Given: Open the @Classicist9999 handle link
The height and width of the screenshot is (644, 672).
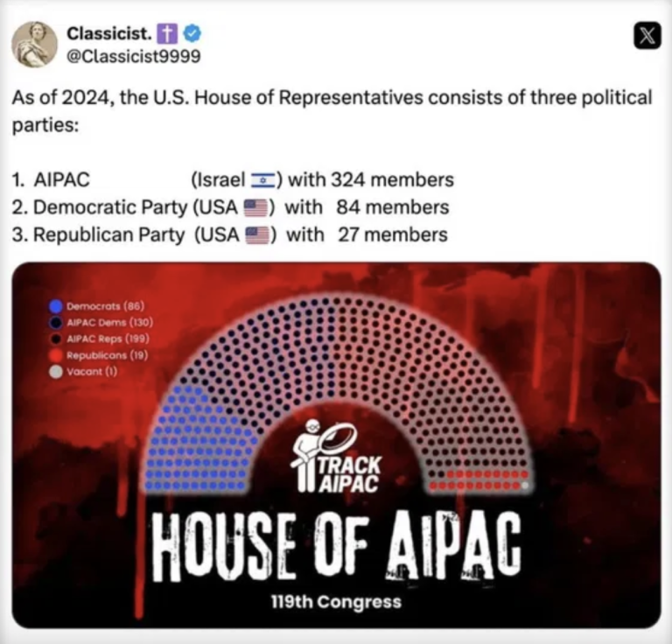Looking at the screenshot, I should pos(133,56).
